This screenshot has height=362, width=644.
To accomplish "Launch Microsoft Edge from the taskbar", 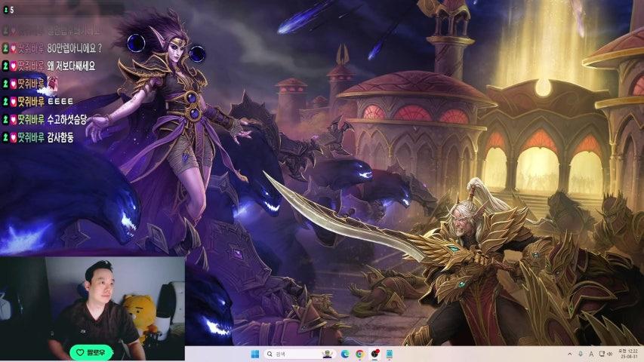I will 345,354.
